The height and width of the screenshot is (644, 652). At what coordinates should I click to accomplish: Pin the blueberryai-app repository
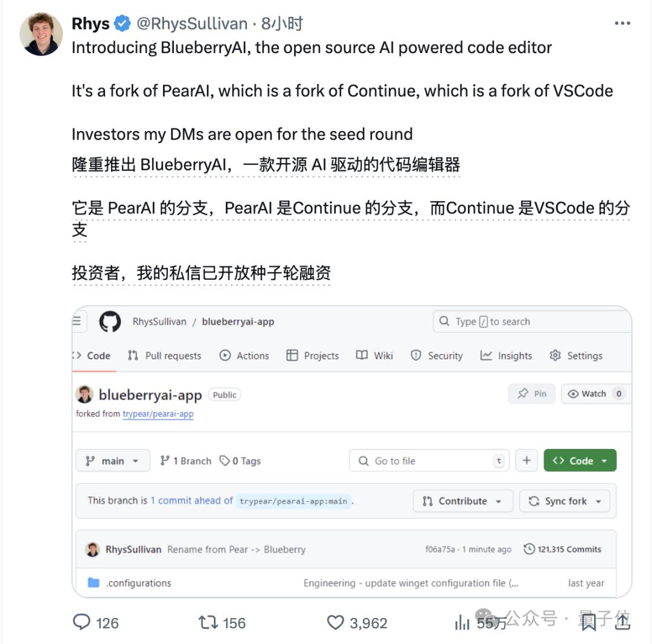pyautogui.click(x=532, y=393)
